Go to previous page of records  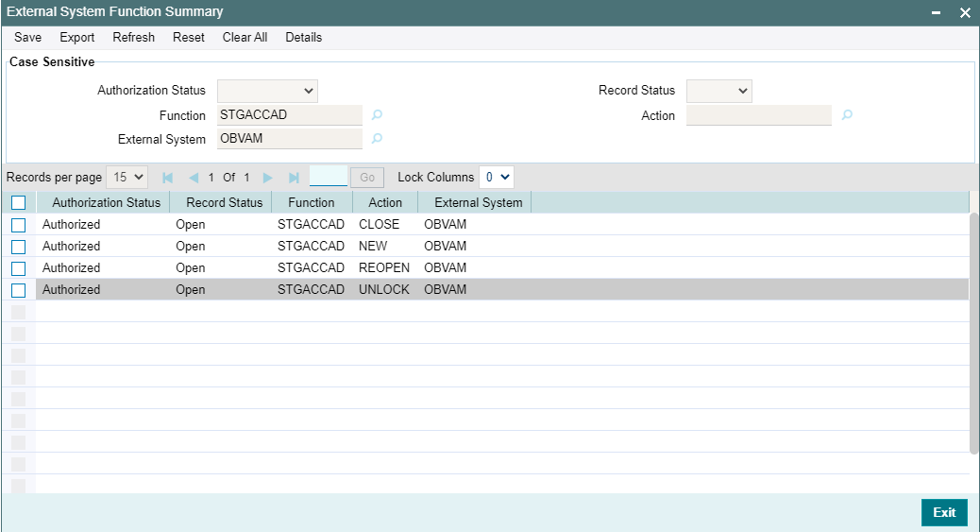pos(194,178)
